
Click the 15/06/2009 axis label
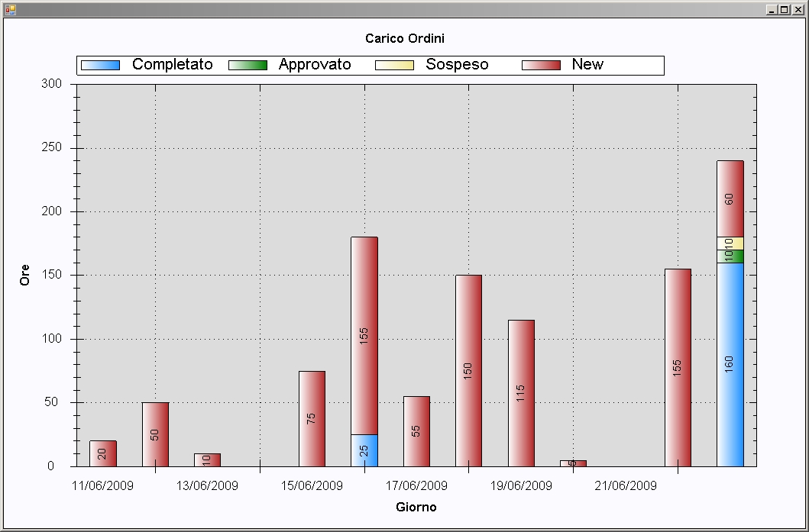[x=312, y=486]
